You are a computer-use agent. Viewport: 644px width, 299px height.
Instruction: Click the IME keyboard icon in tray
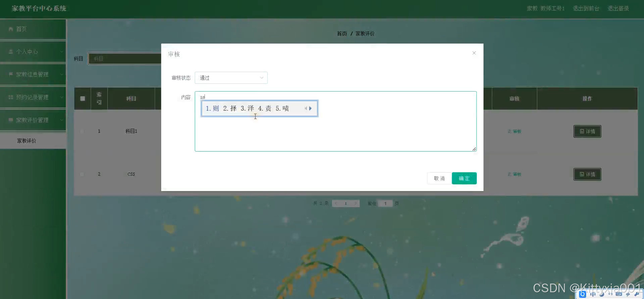(x=619, y=294)
